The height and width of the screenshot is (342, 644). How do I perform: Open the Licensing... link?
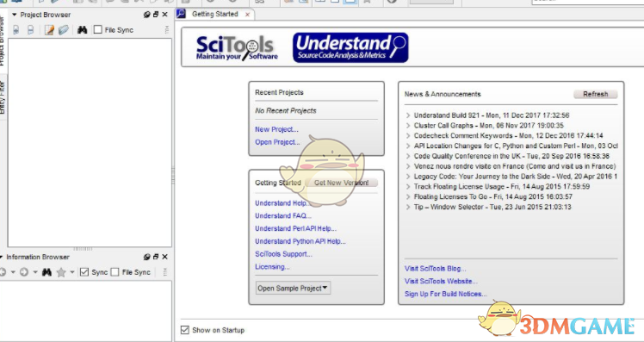[272, 267]
